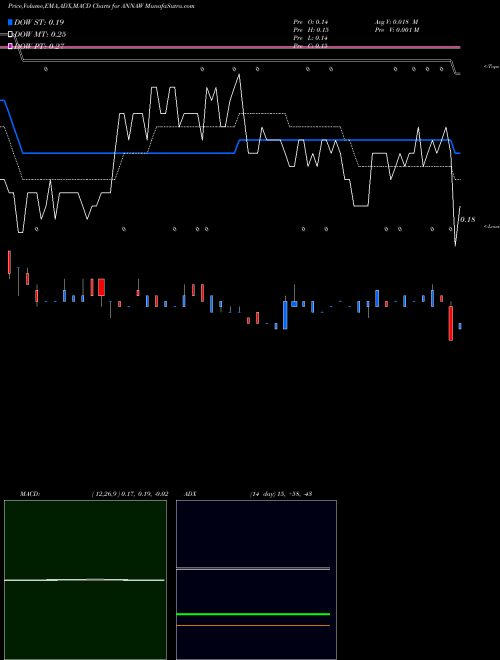Click the first red candle at far left
Viewport: 500px width, 660px height.
[x=9, y=263]
